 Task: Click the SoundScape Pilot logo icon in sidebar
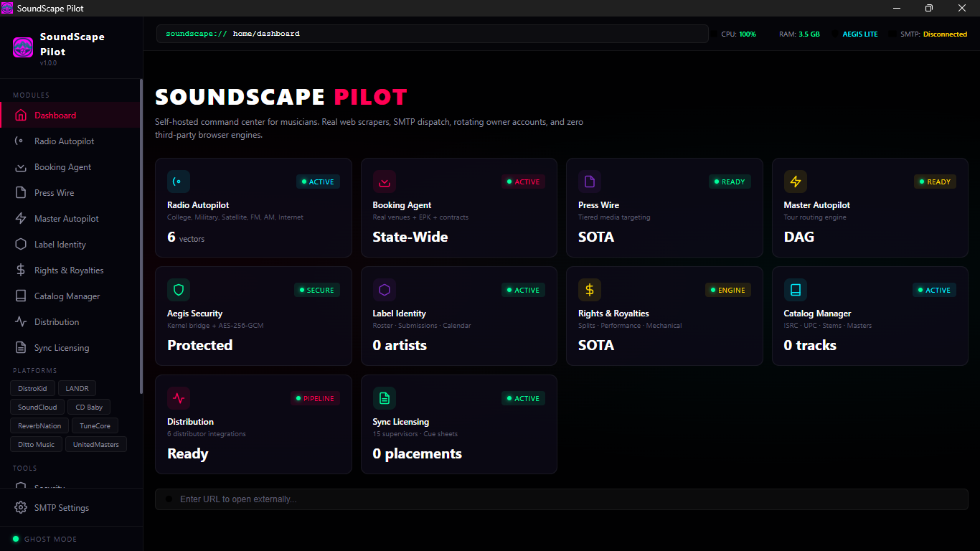pos(23,47)
